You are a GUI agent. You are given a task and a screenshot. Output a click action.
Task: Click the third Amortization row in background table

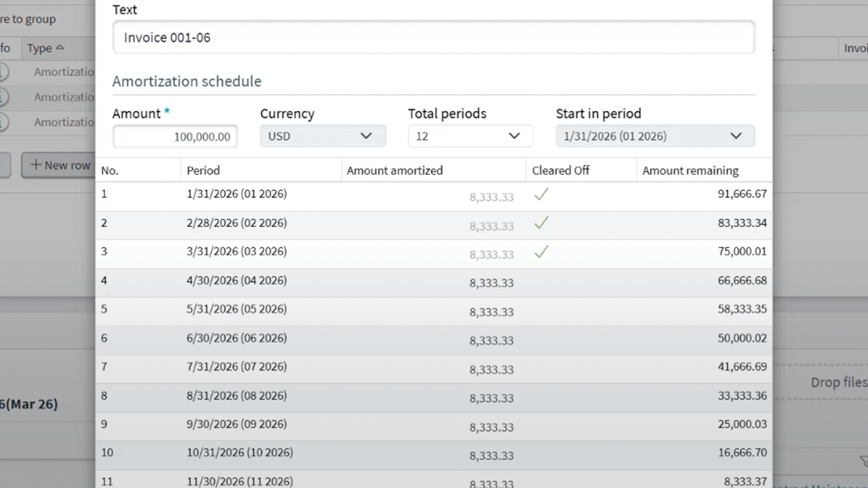(47, 122)
